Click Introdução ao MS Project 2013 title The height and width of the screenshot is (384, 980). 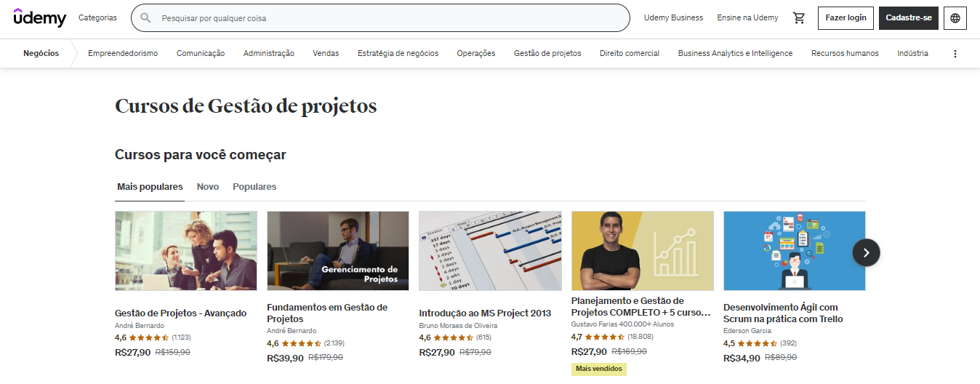(x=486, y=313)
